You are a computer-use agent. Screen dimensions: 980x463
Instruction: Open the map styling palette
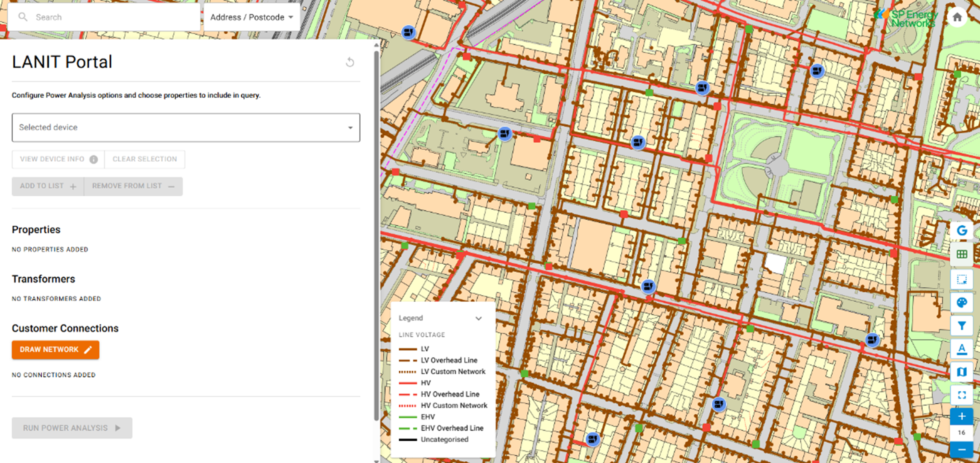[x=962, y=303]
